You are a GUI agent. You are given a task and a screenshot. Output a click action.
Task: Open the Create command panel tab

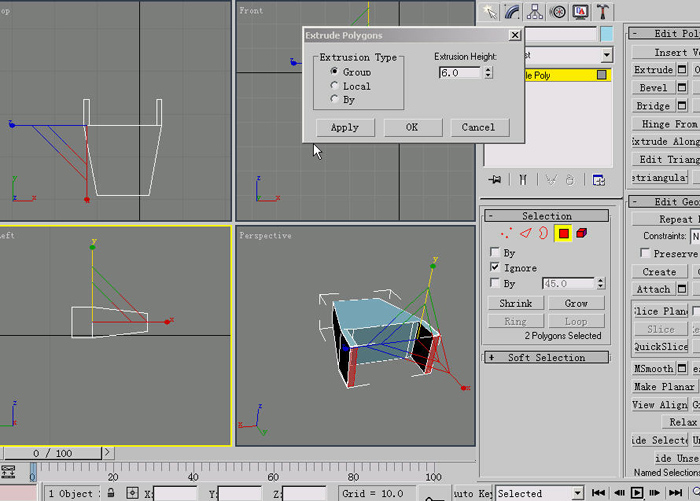click(x=489, y=12)
